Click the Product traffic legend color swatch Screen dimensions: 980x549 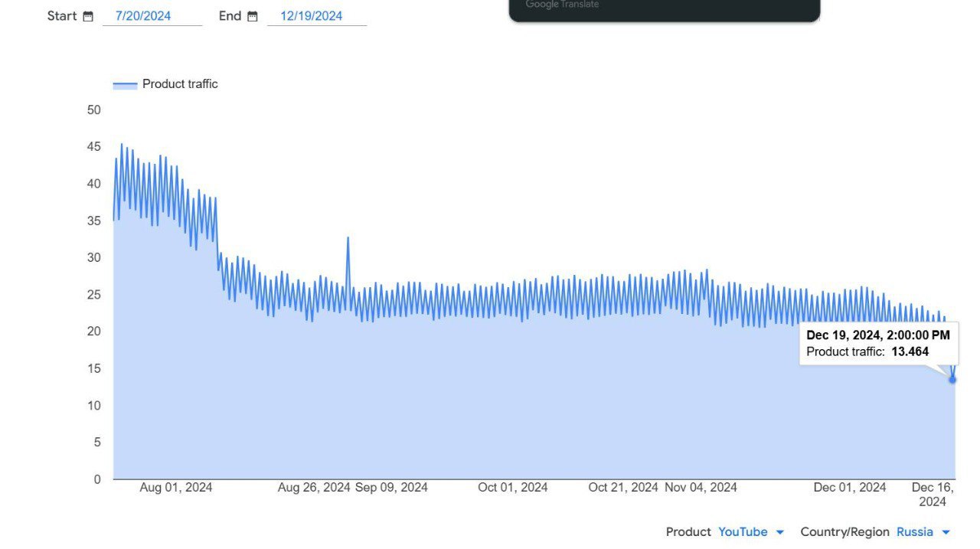point(125,85)
